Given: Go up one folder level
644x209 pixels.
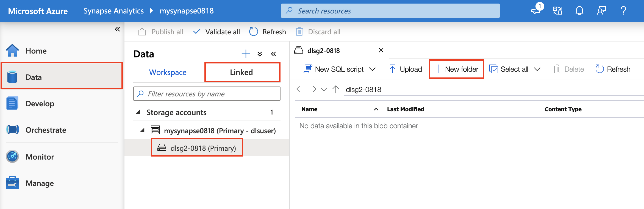Looking at the screenshot, I should [x=336, y=89].
